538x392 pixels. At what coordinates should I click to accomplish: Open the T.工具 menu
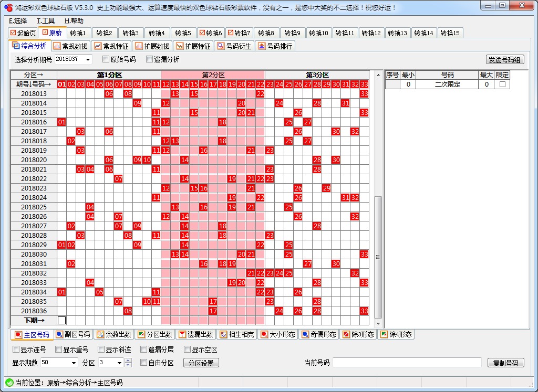(46, 21)
